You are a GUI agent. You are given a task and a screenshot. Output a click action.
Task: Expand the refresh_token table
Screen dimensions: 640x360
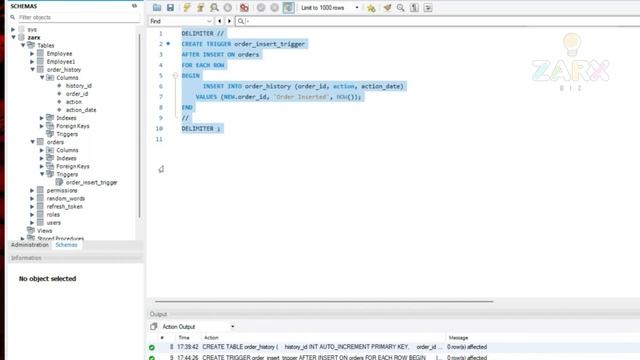pos(32,207)
